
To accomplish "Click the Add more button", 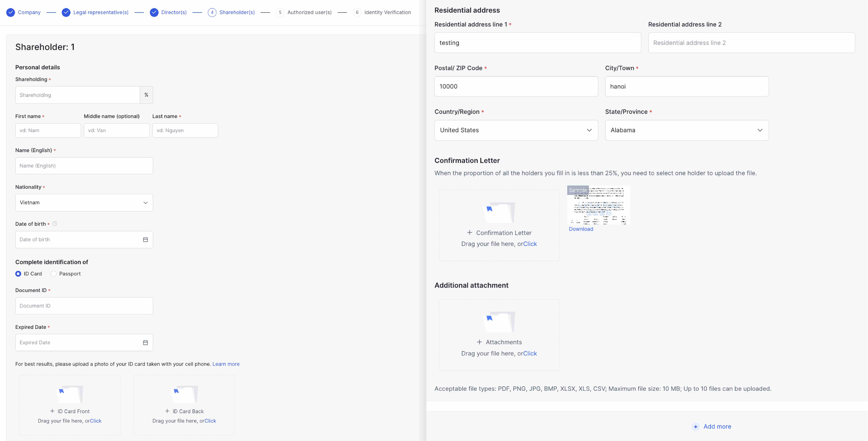I will click(x=711, y=426).
